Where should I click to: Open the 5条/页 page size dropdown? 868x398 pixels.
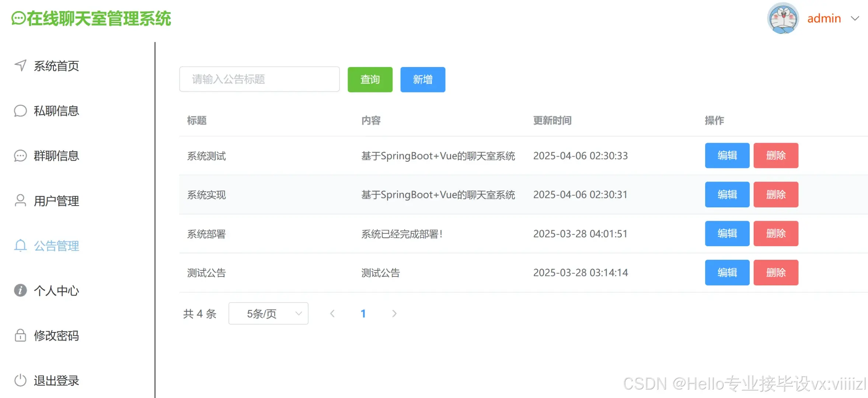coord(268,314)
